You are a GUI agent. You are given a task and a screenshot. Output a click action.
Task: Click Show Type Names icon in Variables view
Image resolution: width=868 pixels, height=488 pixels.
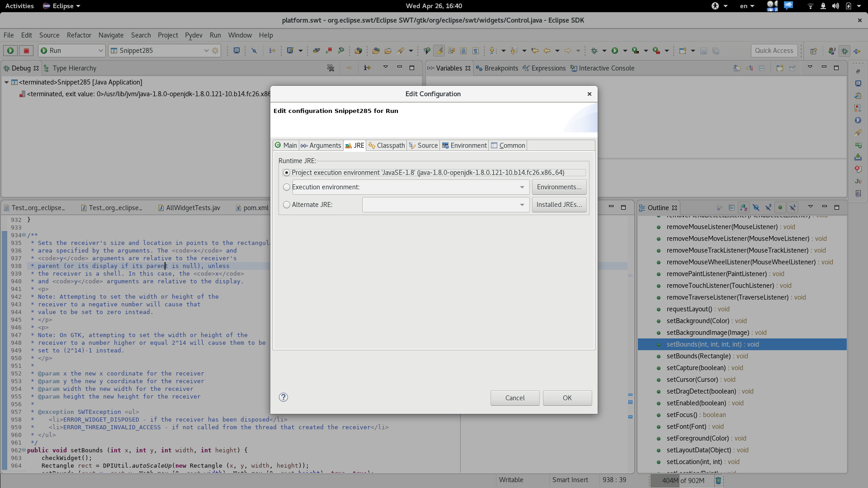(x=737, y=68)
